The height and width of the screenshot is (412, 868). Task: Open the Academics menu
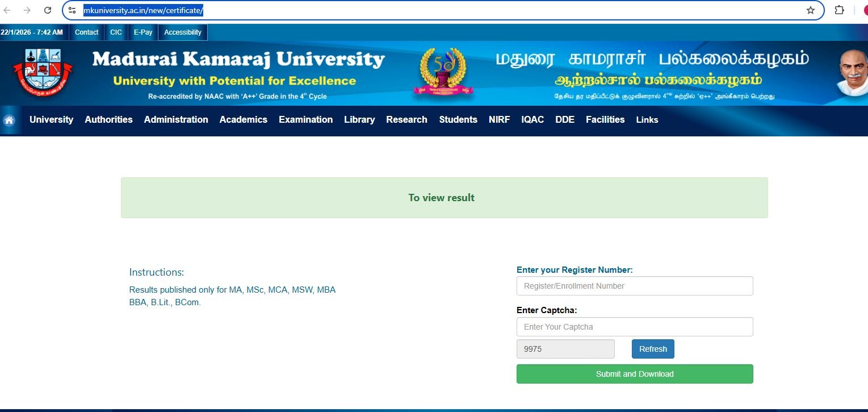(243, 119)
